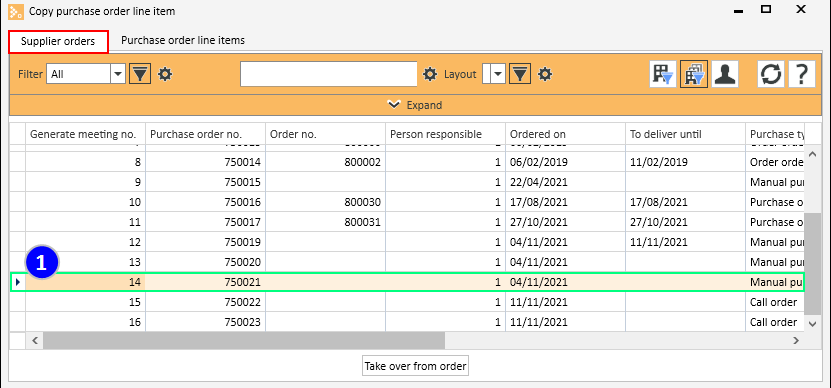Click order number 800031 cell
The height and width of the screenshot is (388, 831).
coord(325,222)
